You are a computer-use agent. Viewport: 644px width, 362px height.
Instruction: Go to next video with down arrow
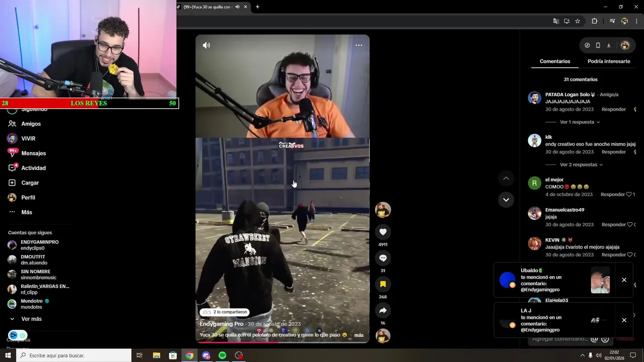pyautogui.click(x=506, y=200)
